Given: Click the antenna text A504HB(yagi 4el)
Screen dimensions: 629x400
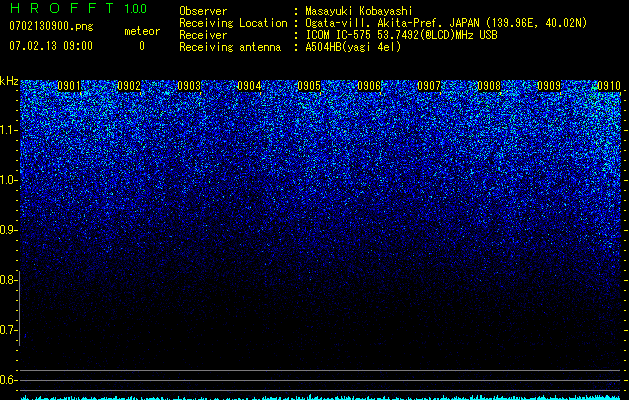Looking at the screenshot, I should 353,47.
